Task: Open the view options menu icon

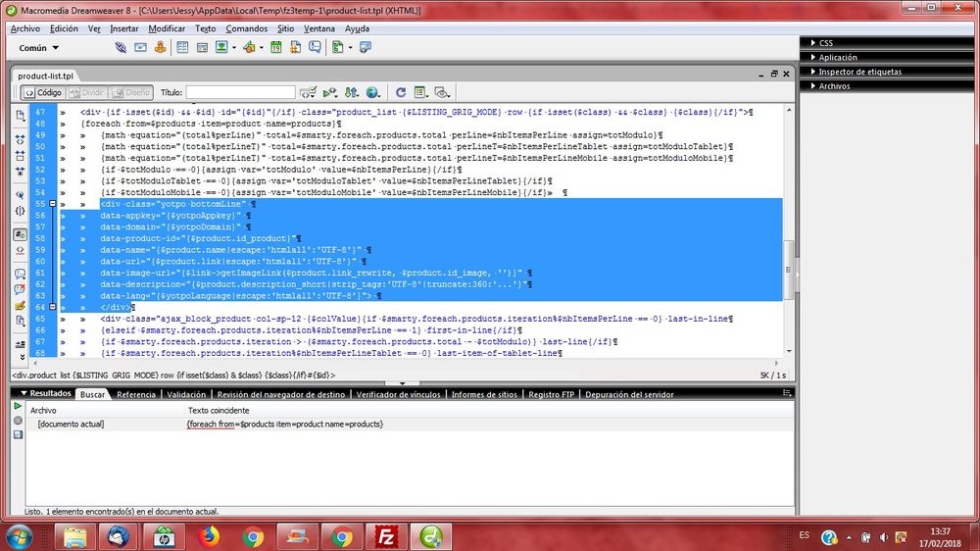Action: click(x=421, y=92)
